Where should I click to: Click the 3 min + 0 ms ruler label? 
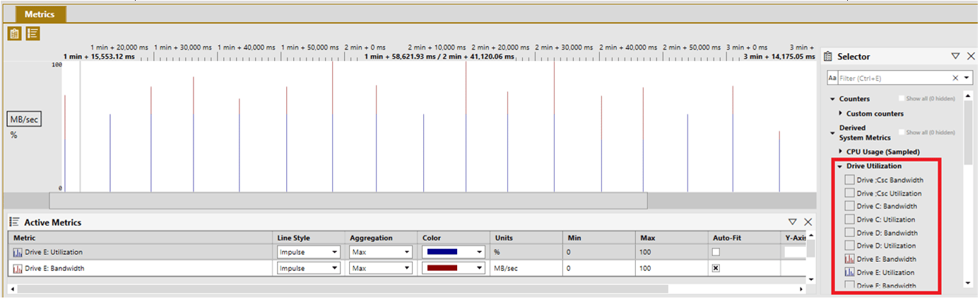click(x=746, y=47)
